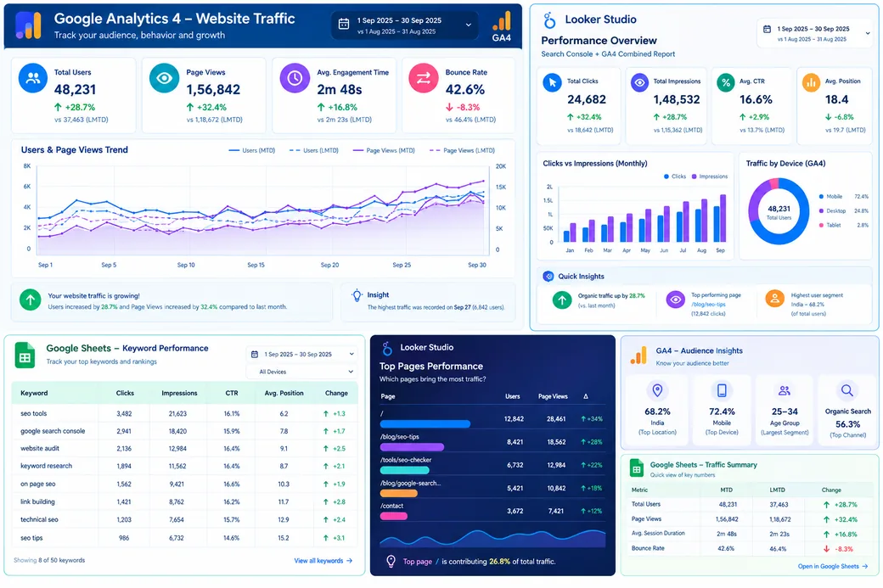Toggle Users (LMTD) legend series
Viewport: 883px width, 588px height.
313,151
